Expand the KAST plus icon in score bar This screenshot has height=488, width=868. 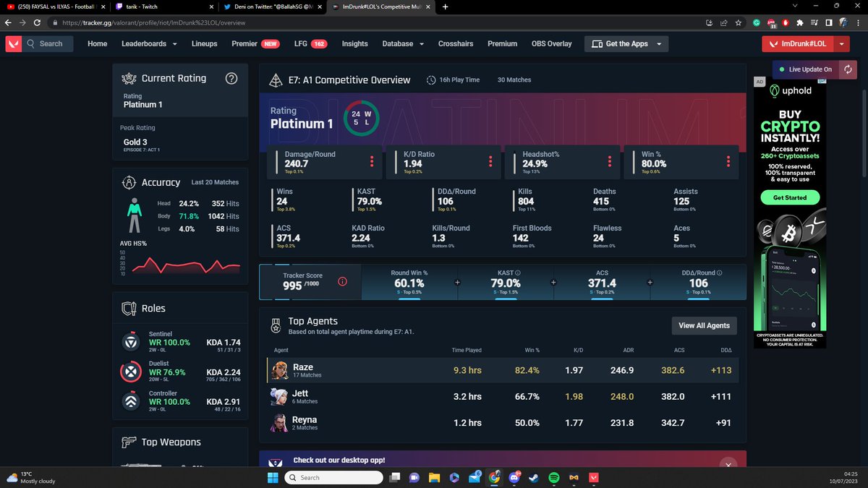point(553,283)
